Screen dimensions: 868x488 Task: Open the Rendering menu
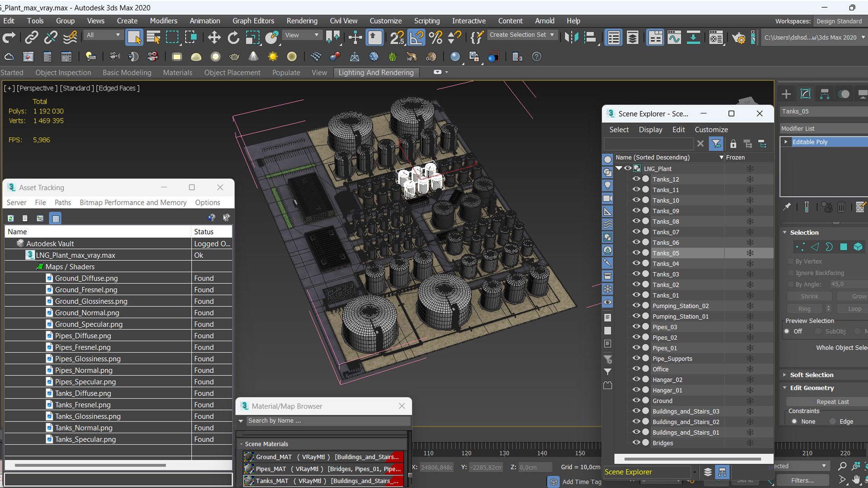(302, 21)
